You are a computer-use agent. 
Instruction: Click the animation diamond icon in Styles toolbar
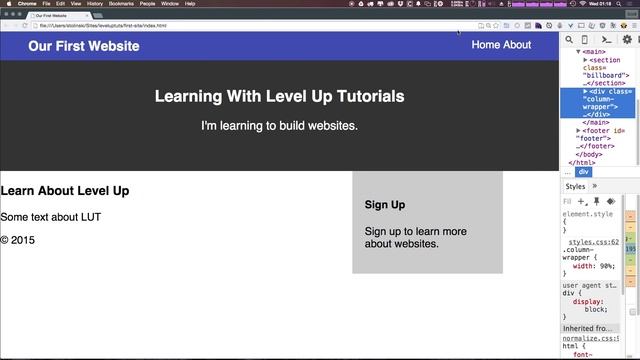[611, 201]
